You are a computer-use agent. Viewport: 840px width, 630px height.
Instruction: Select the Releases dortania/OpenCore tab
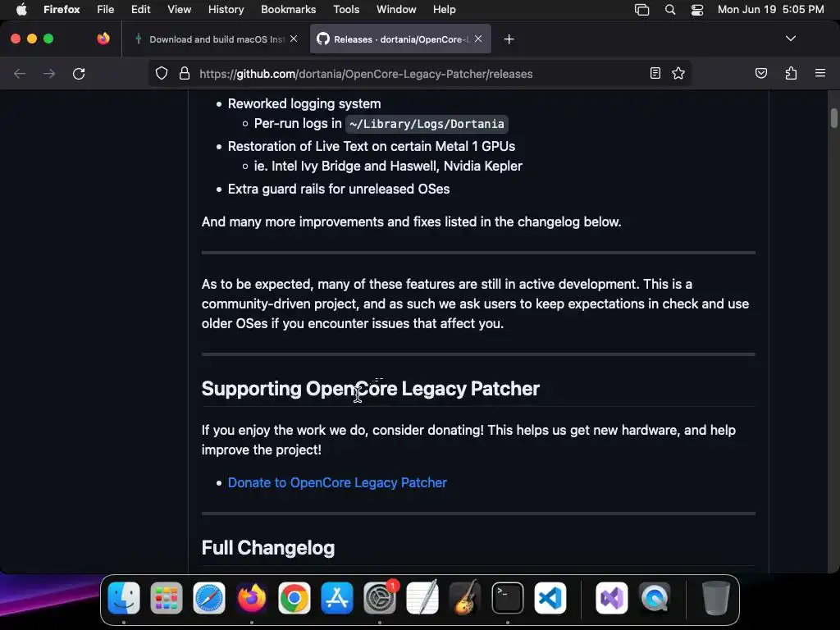coord(400,39)
